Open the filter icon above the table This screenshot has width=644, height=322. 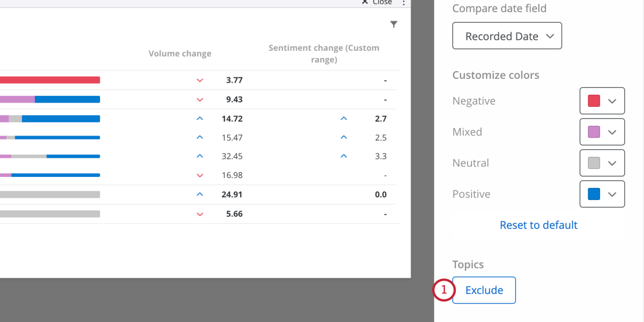[394, 24]
